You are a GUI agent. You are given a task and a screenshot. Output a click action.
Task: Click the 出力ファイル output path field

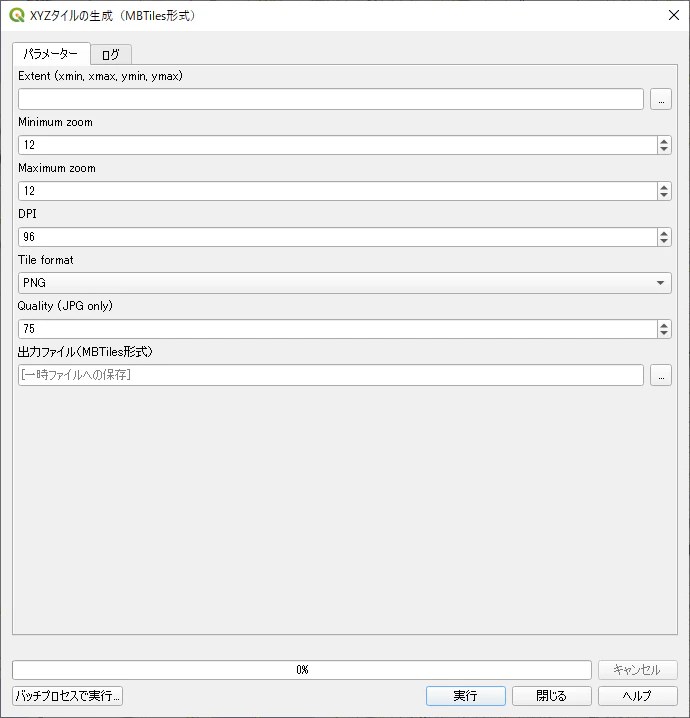click(331, 375)
